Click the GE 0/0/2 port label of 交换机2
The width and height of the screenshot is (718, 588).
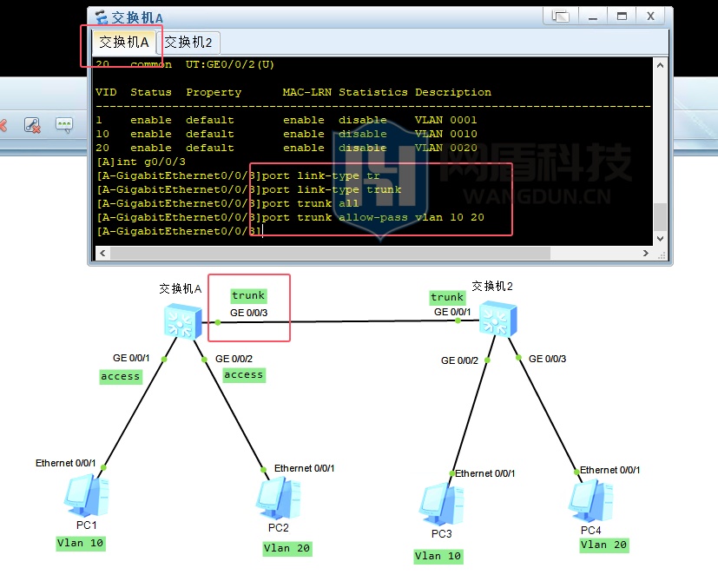click(460, 360)
